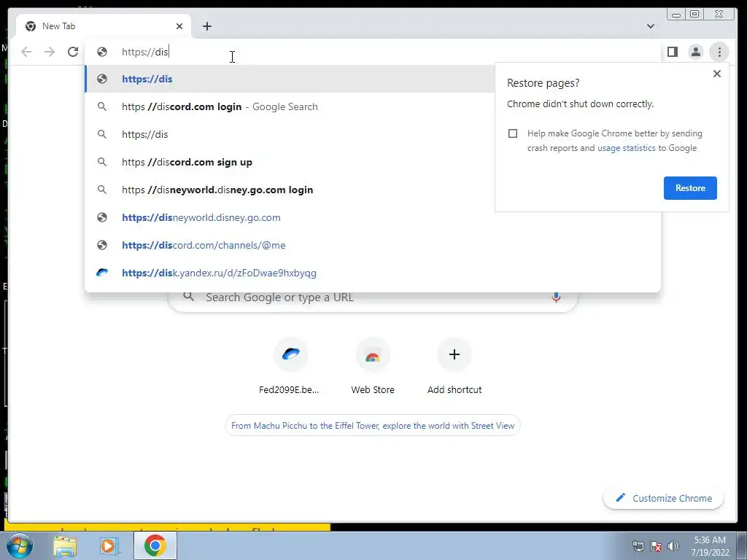This screenshot has height=560, width=747.
Task: Reload the page with the refresh icon
Action: (x=73, y=52)
